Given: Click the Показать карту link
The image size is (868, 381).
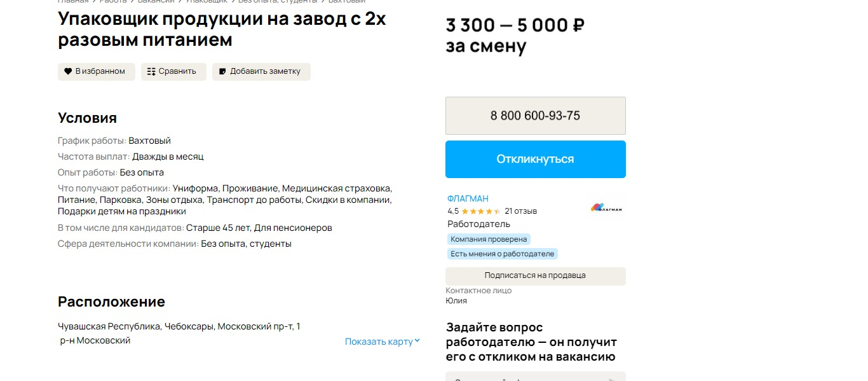Looking at the screenshot, I should click(x=379, y=342).
